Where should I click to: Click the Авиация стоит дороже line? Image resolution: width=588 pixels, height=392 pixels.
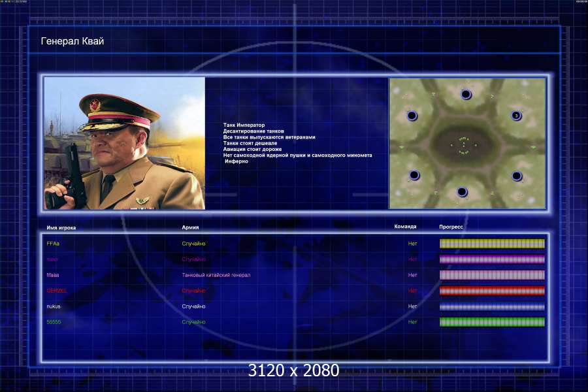[252, 149]
